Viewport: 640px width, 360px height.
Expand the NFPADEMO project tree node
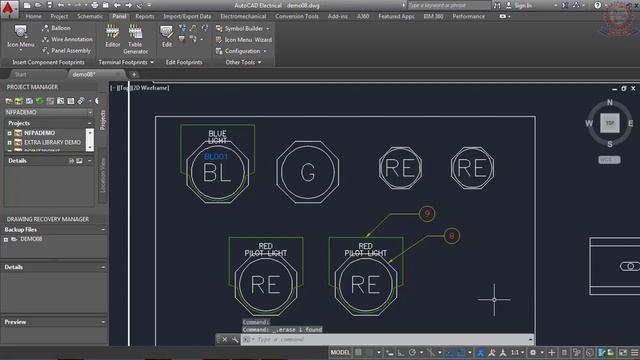click(9, 133)
